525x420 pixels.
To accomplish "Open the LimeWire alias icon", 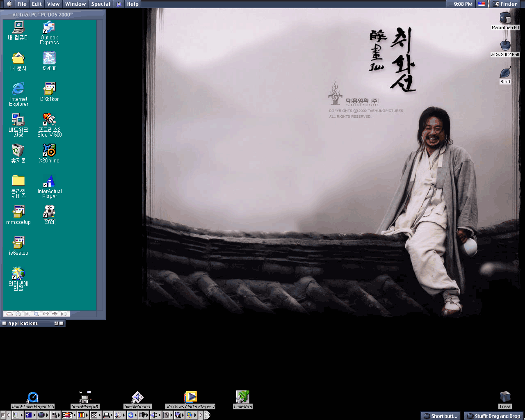I will point(243,397).
